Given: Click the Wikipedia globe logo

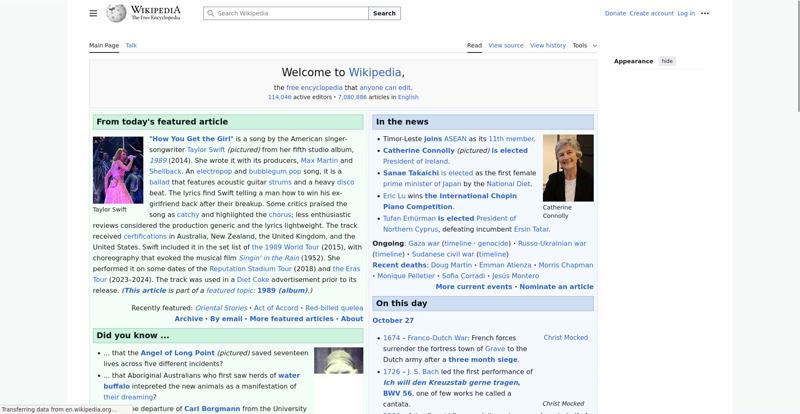Looking at the screenshot, I should (117, 14).
